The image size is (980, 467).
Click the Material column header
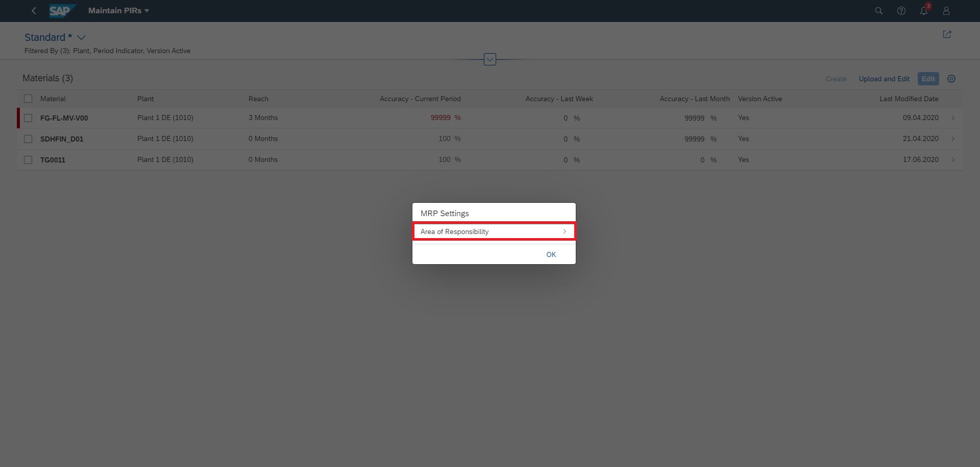(53, 99)
